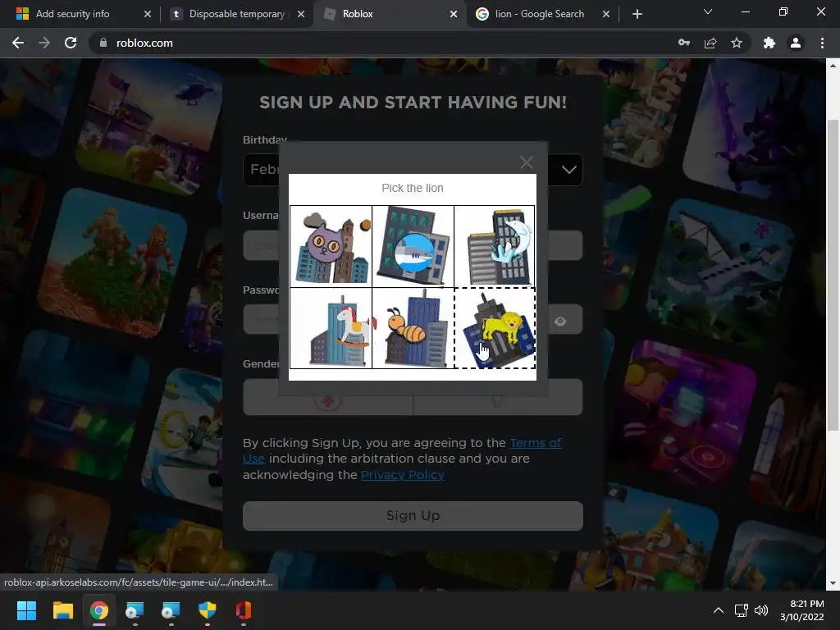Select the shark tile in the captcha
840x630 pixels.
tap(413, 246)
